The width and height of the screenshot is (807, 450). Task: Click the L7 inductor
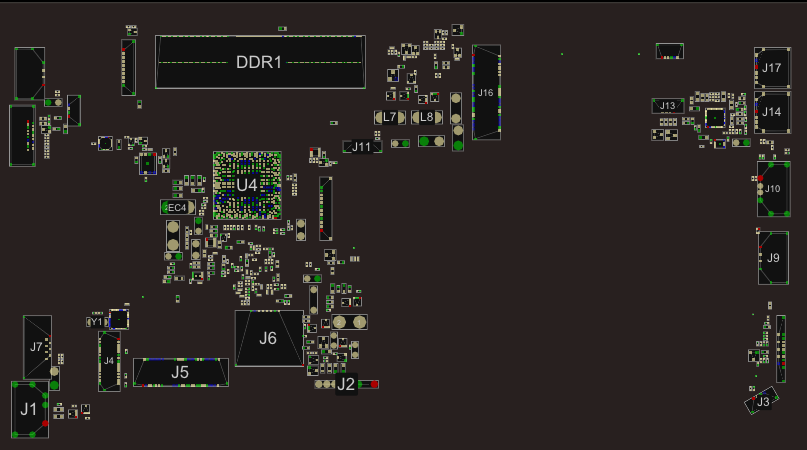tap(390, 117)
